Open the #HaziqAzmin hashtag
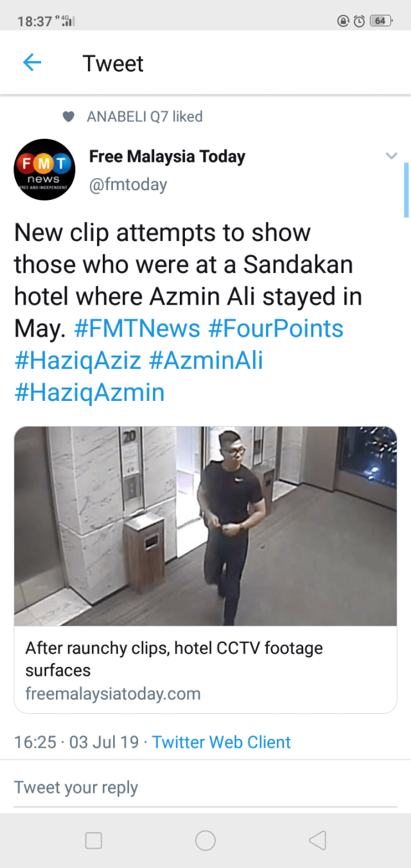This screenshot has height=868, width=411. (89, 393)
